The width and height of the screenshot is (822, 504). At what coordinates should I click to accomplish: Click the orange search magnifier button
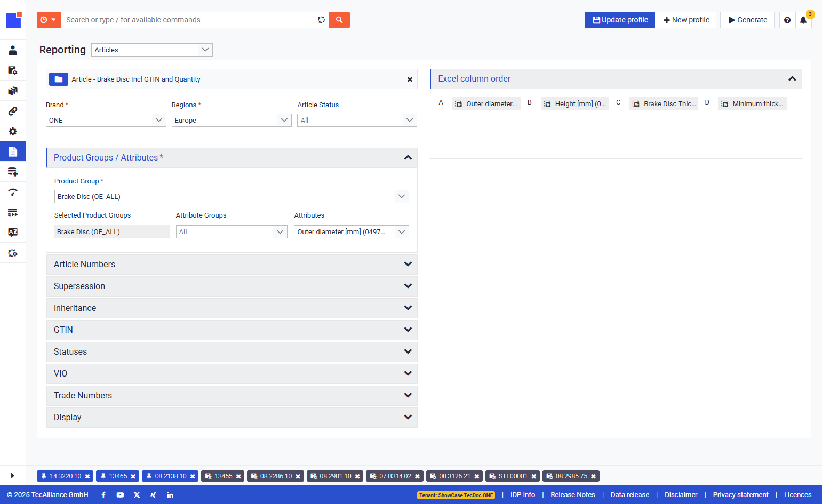[339, 20]
